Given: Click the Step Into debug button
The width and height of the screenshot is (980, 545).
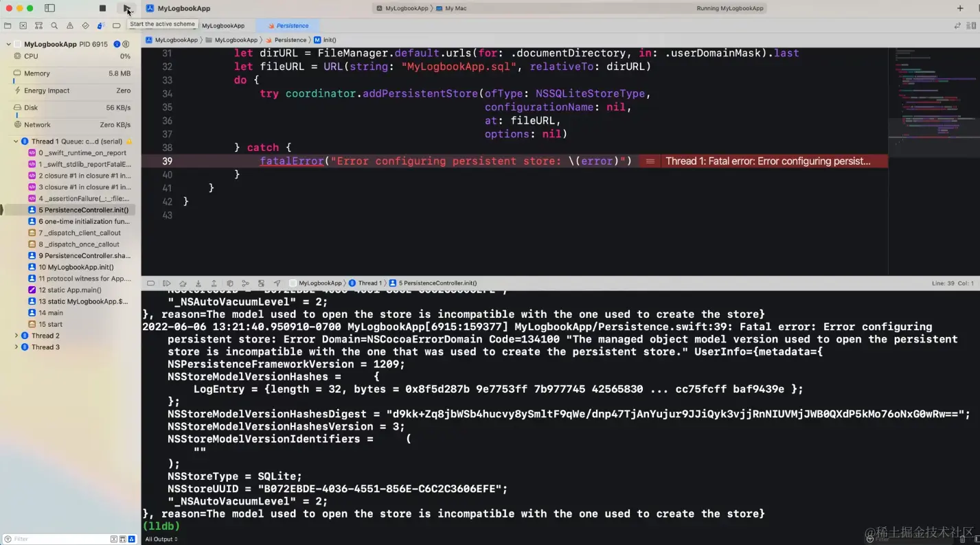Looking at the screenshot, I should (x=198, y=283).
